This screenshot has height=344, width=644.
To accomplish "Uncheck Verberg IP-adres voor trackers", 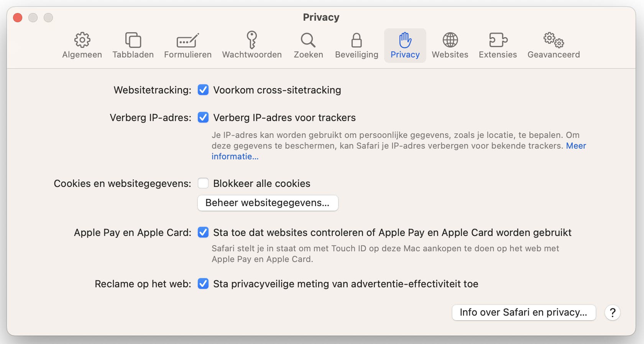I will click(203, 118).
